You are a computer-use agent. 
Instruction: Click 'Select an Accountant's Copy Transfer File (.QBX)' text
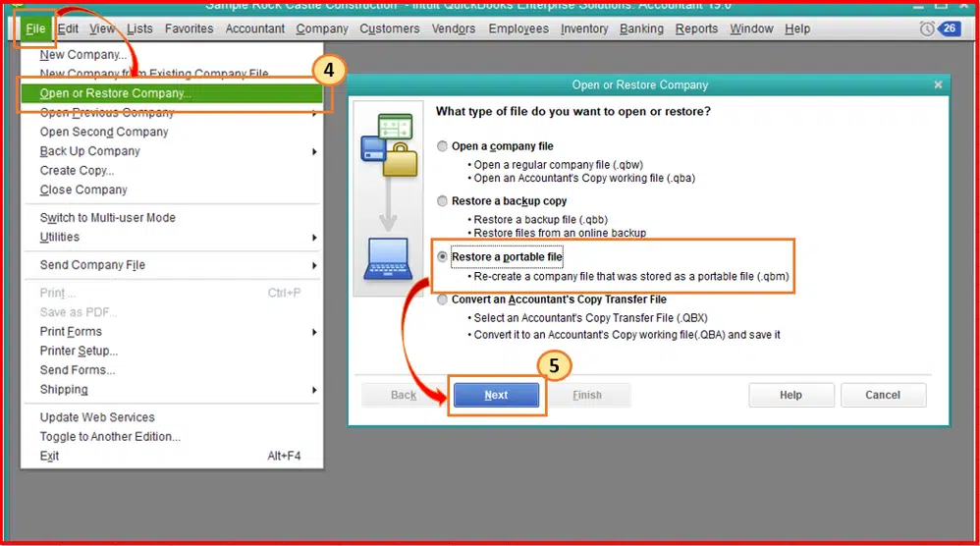590,318
